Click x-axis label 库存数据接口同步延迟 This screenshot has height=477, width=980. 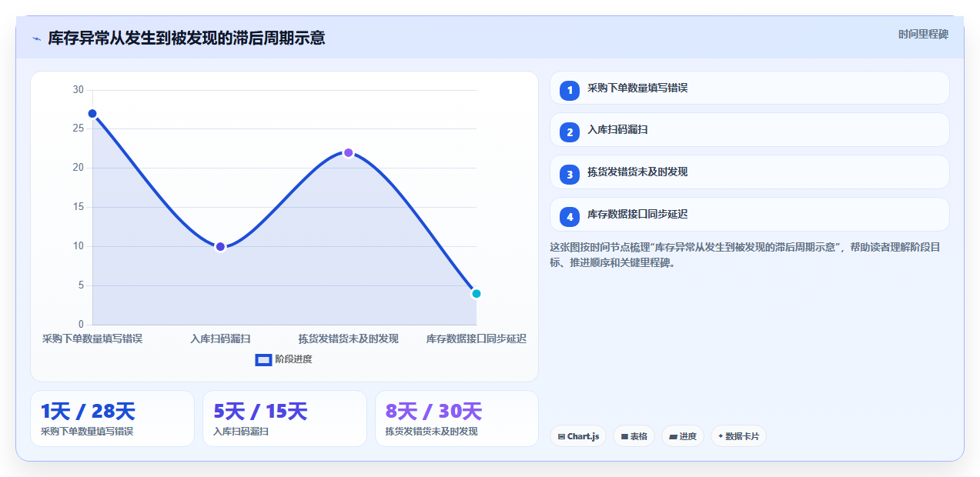click(476, 339)
